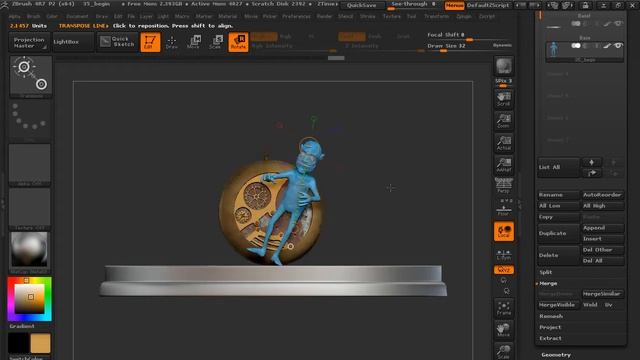
Task: Adjust the Focal Shift slider
Action: point(467,37)
